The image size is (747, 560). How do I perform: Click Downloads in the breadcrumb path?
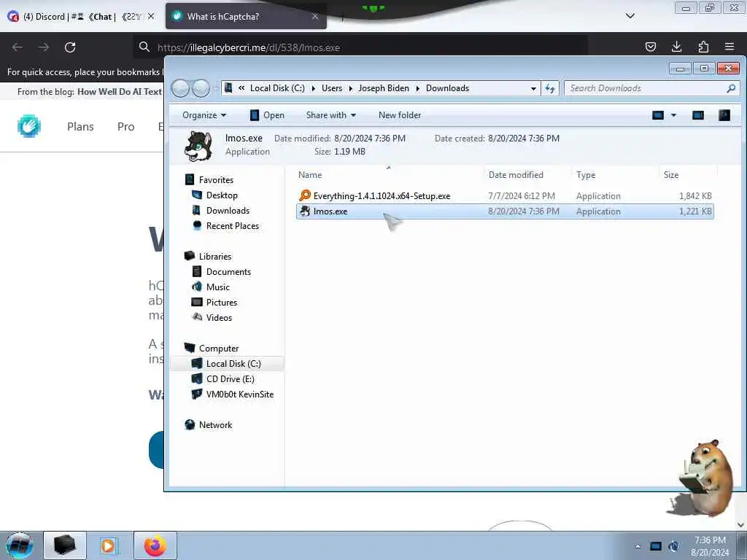[447, 88]
